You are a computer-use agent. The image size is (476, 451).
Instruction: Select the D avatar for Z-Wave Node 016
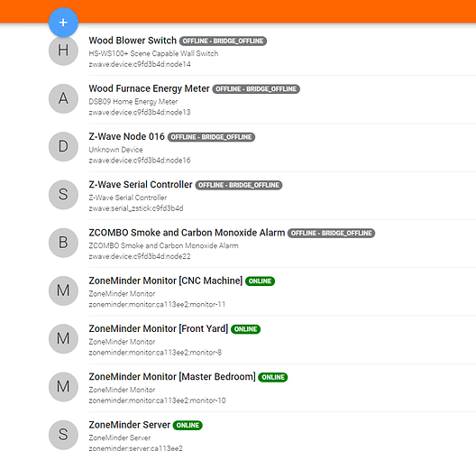point(63,146)
